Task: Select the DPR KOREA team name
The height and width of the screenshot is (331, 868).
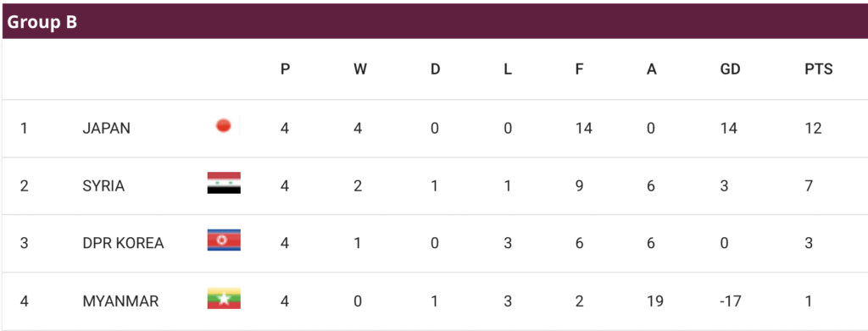Action: 123,243
